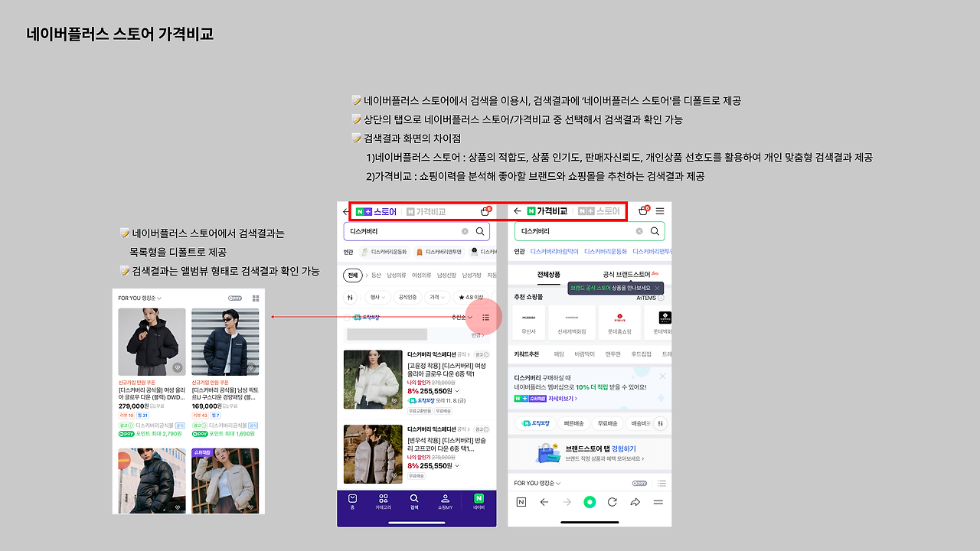Toggle Npay filter in the album view header

[x=236, y=298]
